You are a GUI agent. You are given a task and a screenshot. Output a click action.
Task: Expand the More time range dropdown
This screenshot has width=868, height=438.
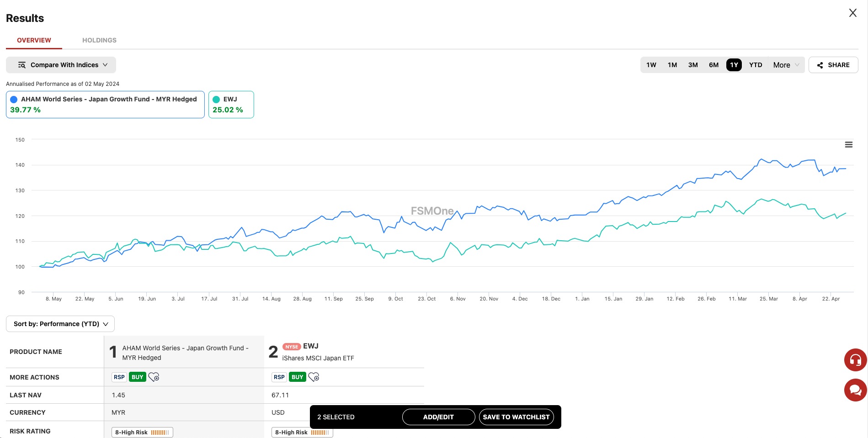point(786,65)
